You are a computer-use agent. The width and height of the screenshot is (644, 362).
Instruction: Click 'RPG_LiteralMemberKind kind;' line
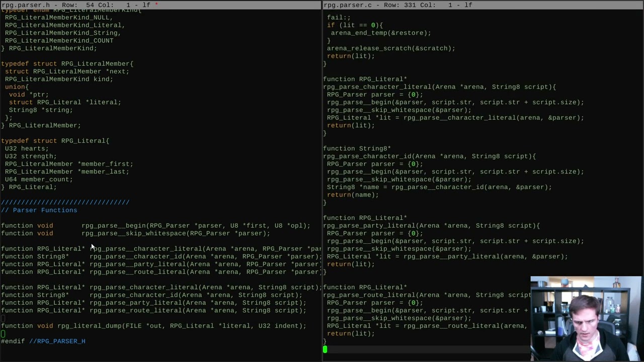[x=59, y=79]
